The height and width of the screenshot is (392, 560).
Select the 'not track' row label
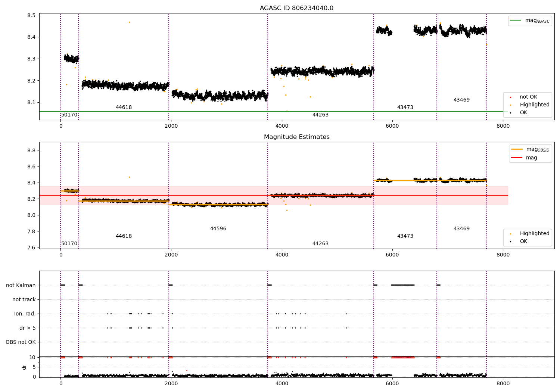24,299
